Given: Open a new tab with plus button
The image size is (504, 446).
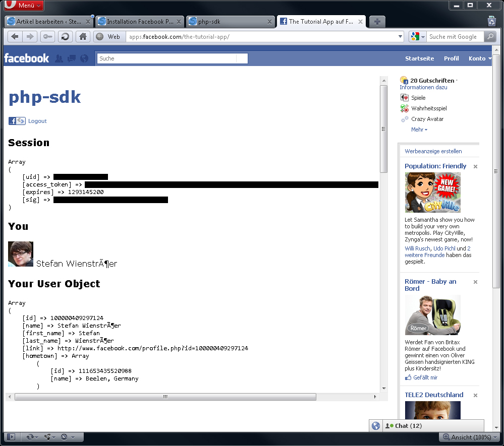Looking at the screenshot, I should [377, 22].
